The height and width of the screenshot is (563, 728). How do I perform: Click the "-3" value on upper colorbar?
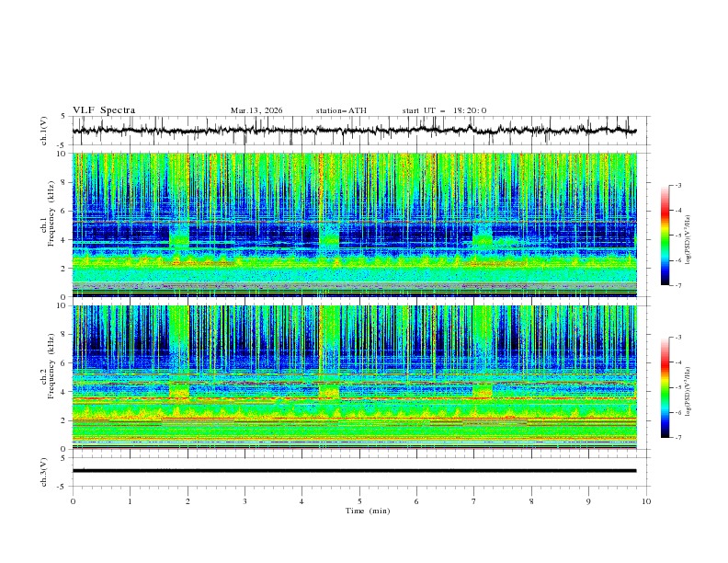click(677, 185)
